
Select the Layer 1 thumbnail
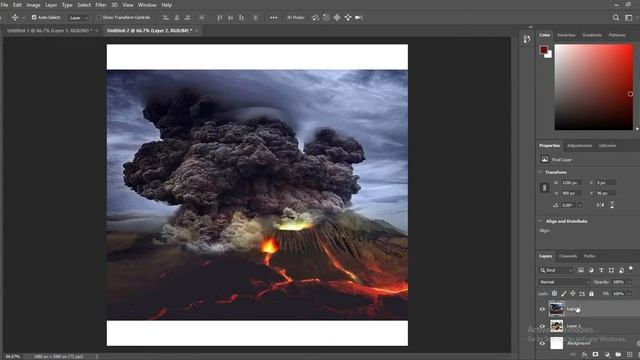pyautogui.click(x=556, y=326)
